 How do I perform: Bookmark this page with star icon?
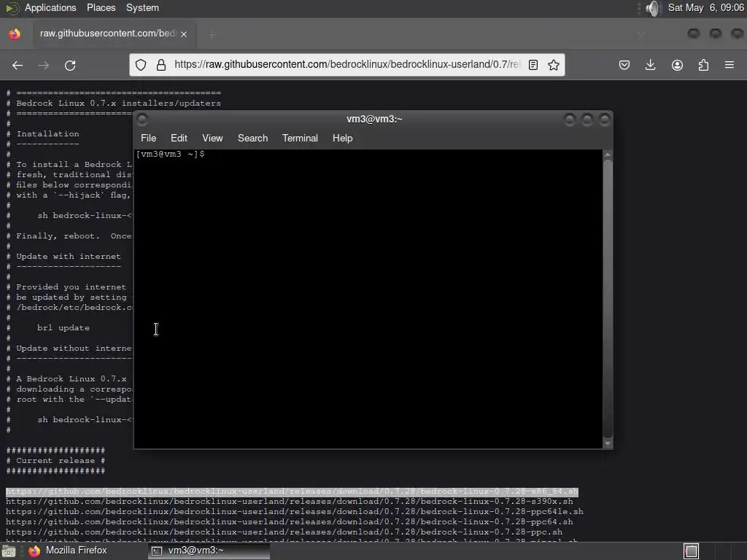pos(554,65)
